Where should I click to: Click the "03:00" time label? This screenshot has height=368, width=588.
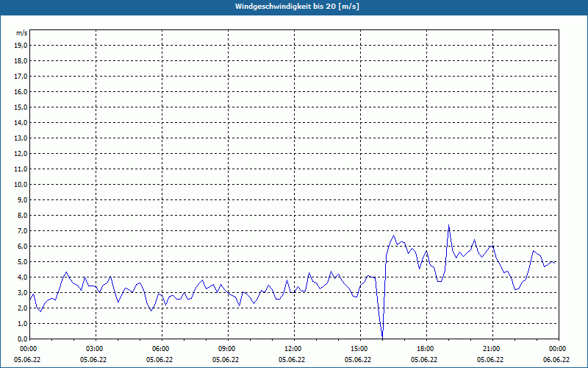(x=96, y=349)
